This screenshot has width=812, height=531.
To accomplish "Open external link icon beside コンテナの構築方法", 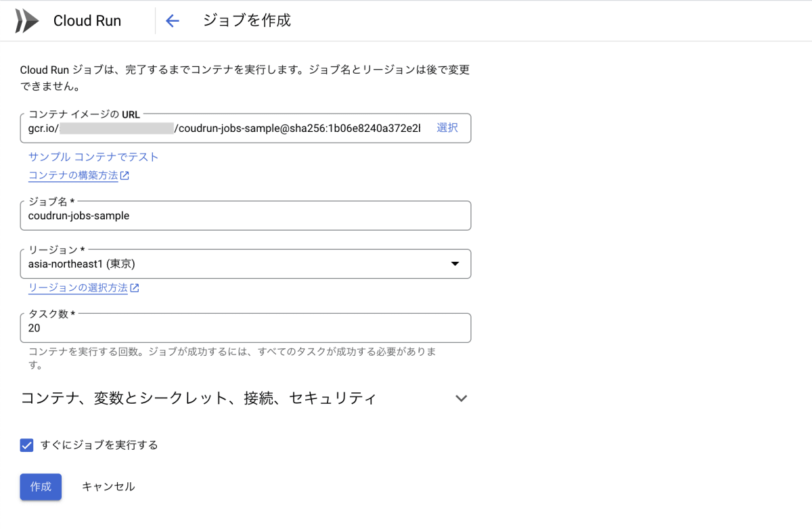I will pyautogui.click(x=125, y=176).
